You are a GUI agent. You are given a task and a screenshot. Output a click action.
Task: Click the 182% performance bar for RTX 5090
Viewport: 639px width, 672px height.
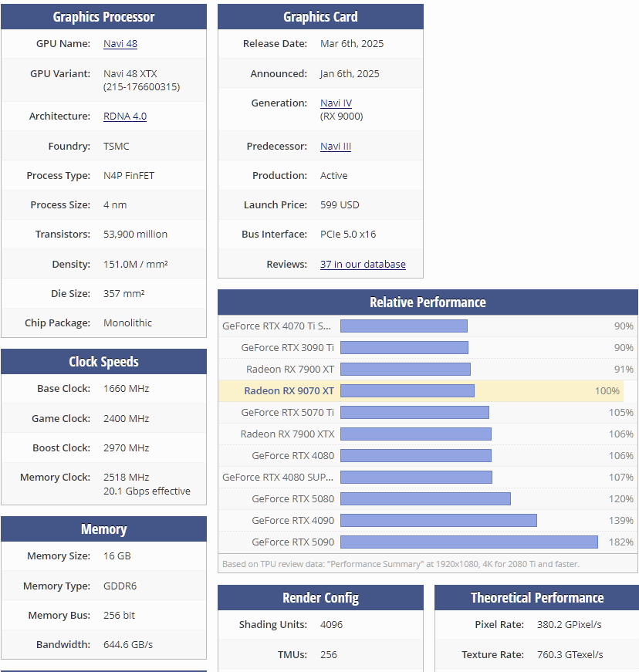[469, 542]
